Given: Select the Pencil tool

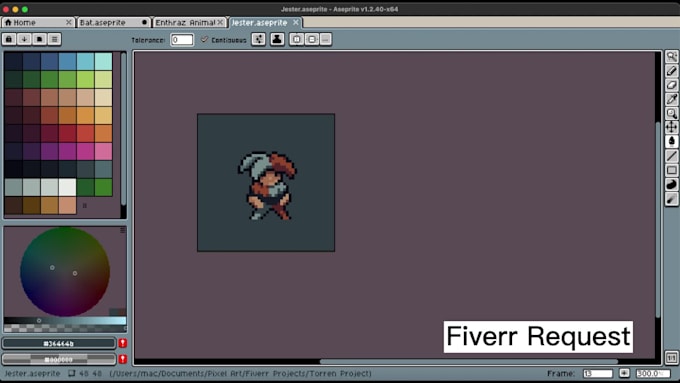Looking at the screenshot, I should (x=671, y=71).
